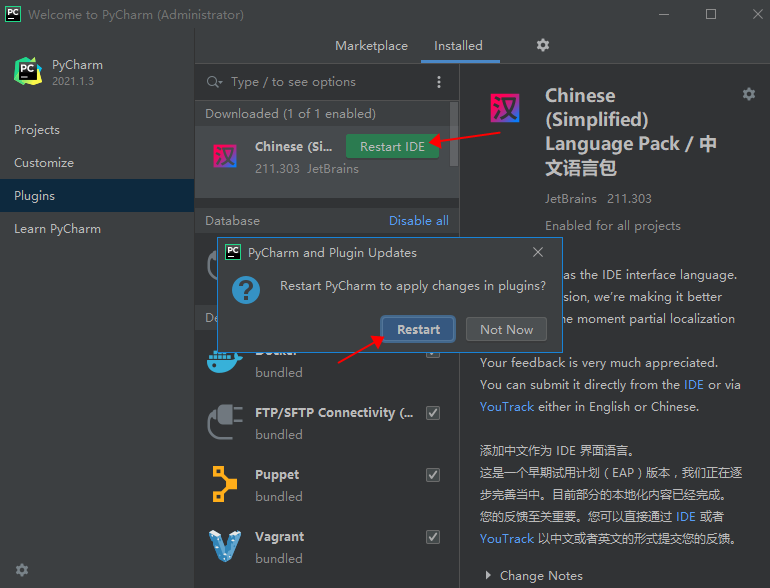Open the settings gear in the sidebar
The height and width of the screenshot is (588, 770).
(22, 570)
